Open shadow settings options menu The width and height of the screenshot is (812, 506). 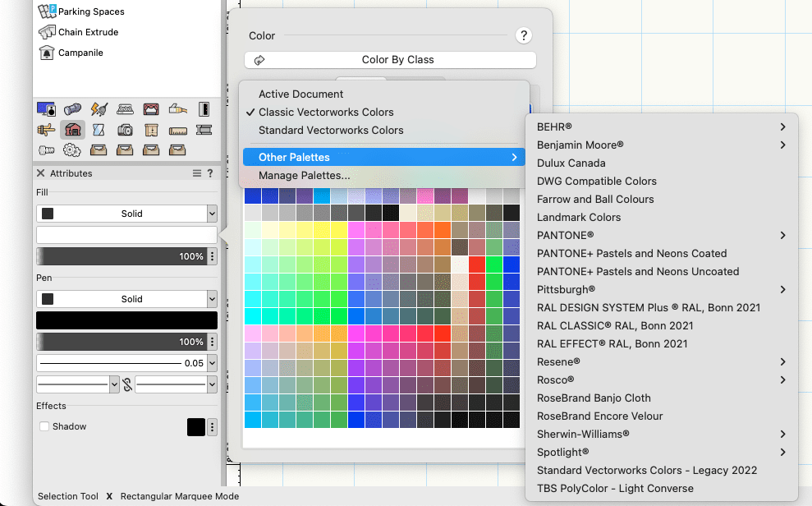coord(213,427)
